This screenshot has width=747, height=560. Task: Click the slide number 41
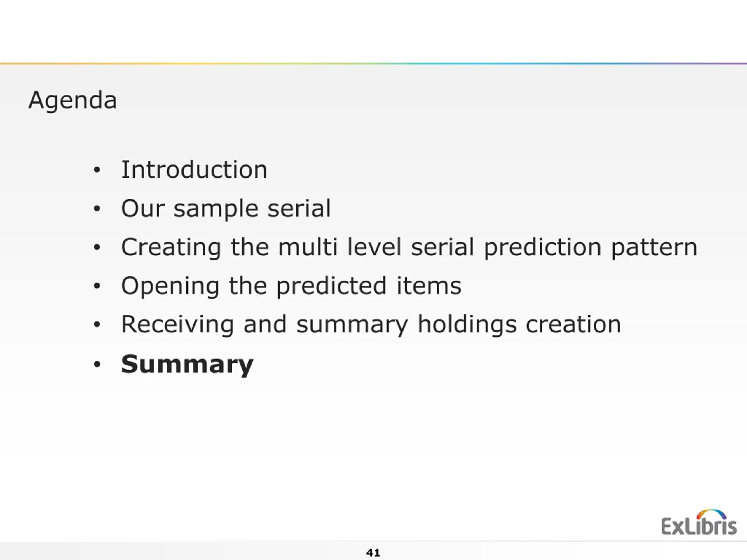373,553
